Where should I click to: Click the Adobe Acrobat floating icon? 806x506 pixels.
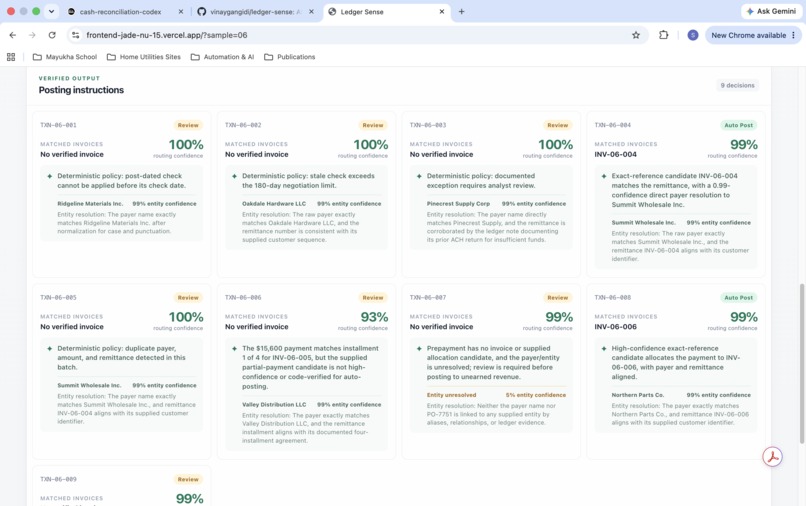point(772,457)
